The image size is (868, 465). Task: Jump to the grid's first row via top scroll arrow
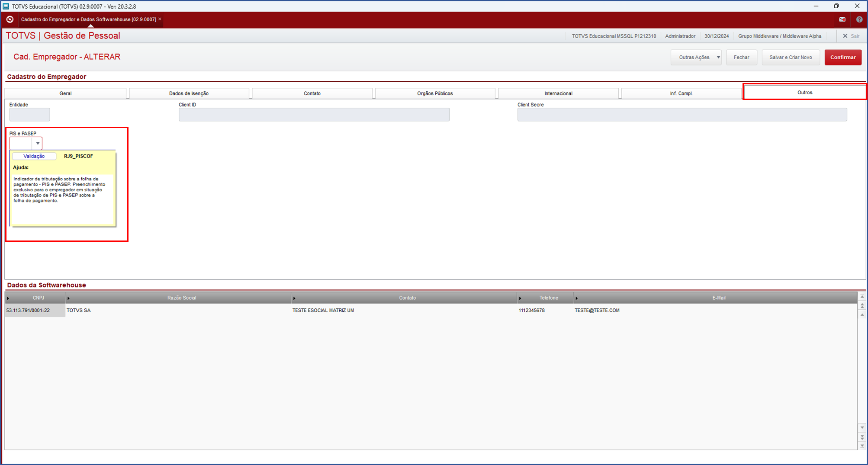pos(862,297)
